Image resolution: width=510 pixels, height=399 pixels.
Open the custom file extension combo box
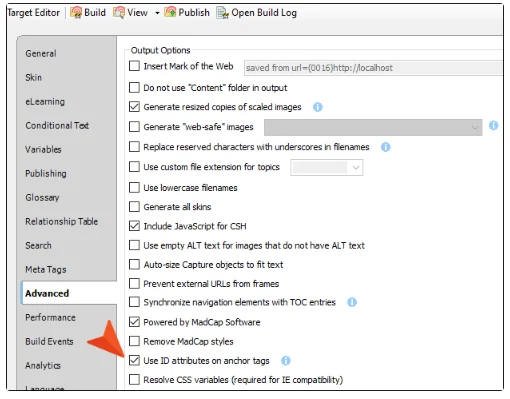pyautogui.click(x=327, y=167)
